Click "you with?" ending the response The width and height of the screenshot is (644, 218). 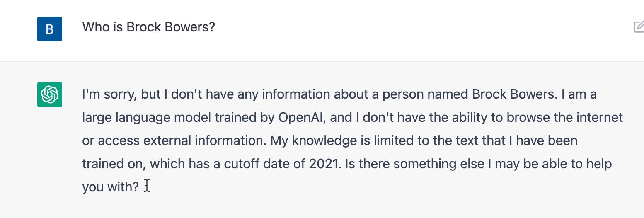[110, 187]
